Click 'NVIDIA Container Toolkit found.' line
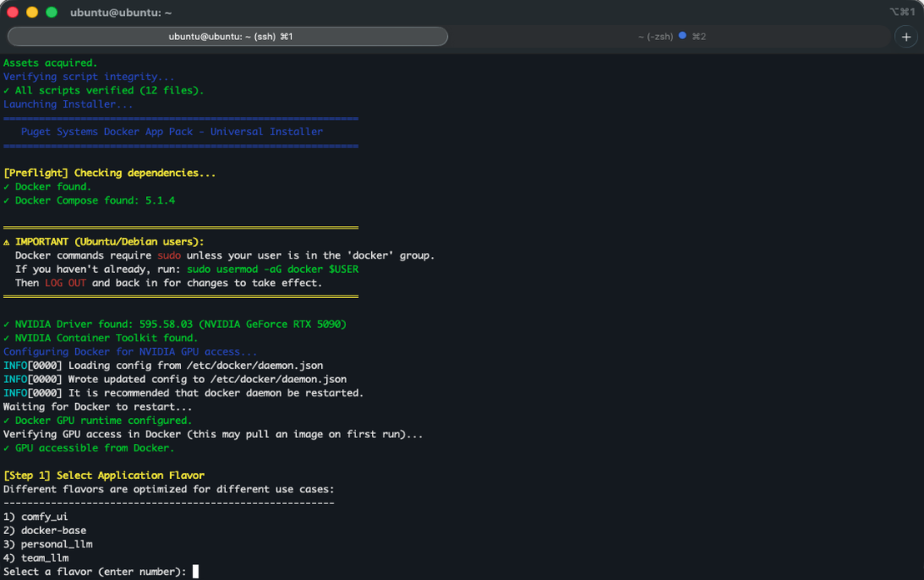 point(101,338)
